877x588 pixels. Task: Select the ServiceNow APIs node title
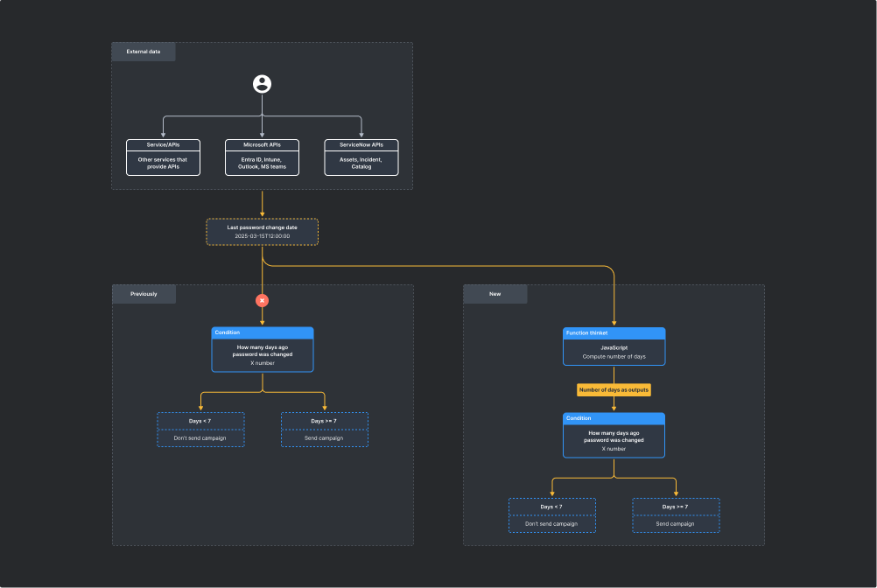point(361,144)
